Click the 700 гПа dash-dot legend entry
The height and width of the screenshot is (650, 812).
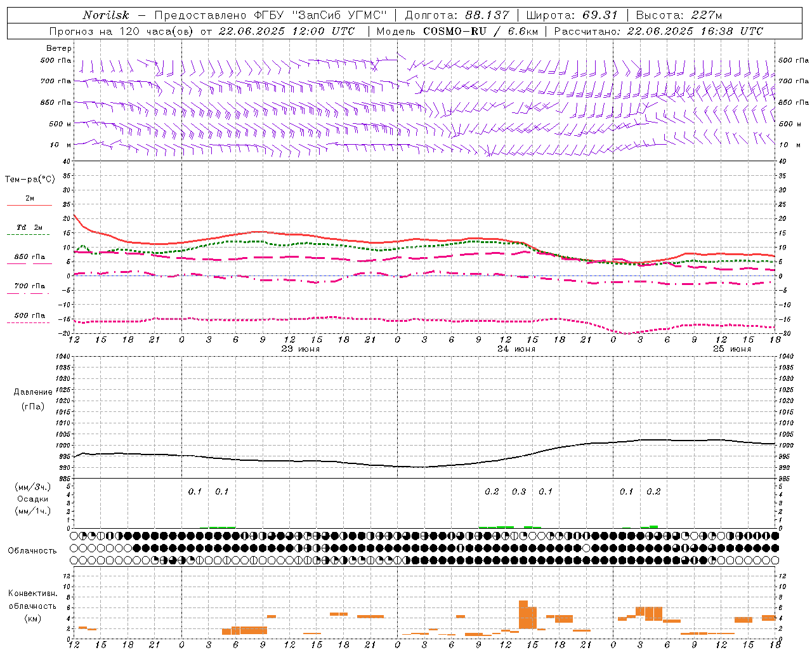click(x=29, y=286)
